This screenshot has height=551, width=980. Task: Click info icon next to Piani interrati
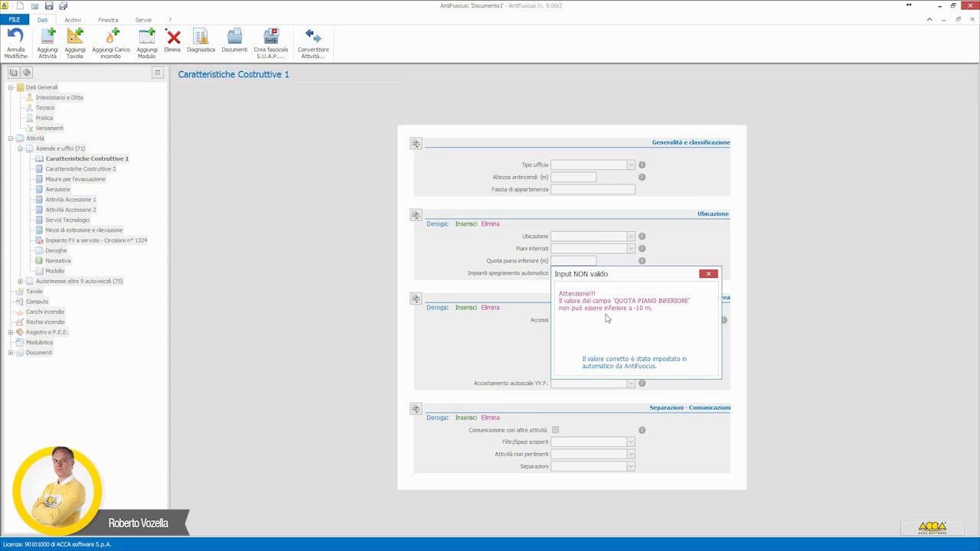point(642,248)
